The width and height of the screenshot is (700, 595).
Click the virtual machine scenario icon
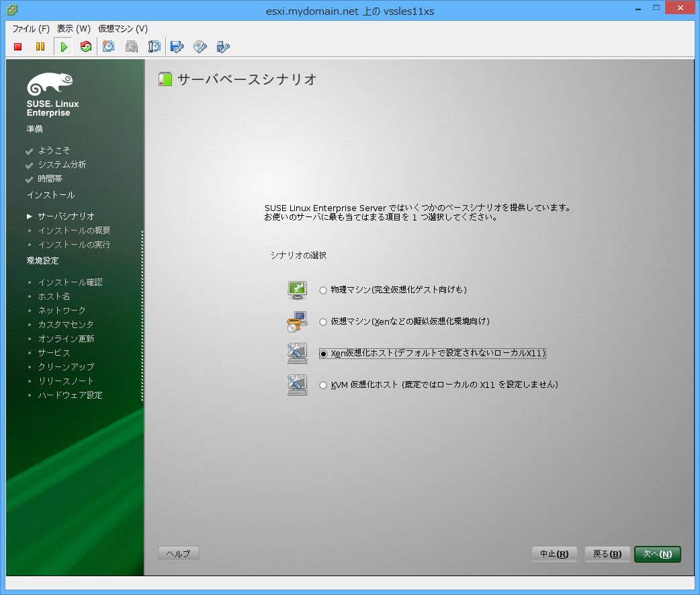click(x=297, y=321)
